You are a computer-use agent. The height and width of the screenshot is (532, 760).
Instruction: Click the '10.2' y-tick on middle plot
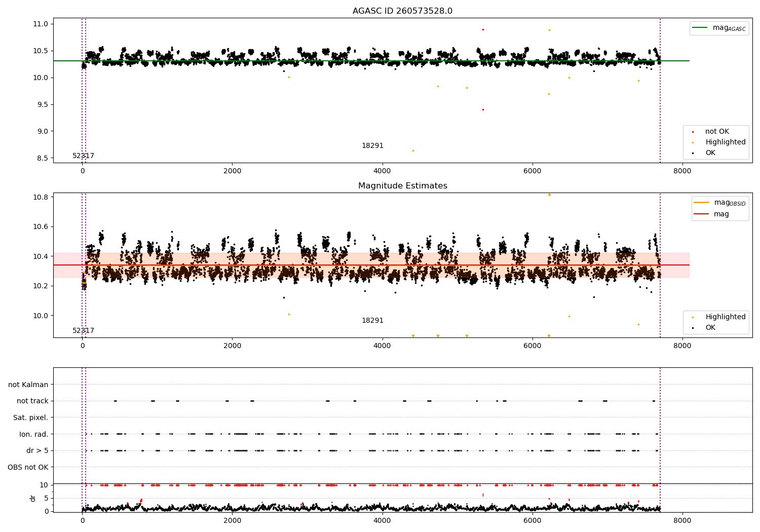[41, 286]
